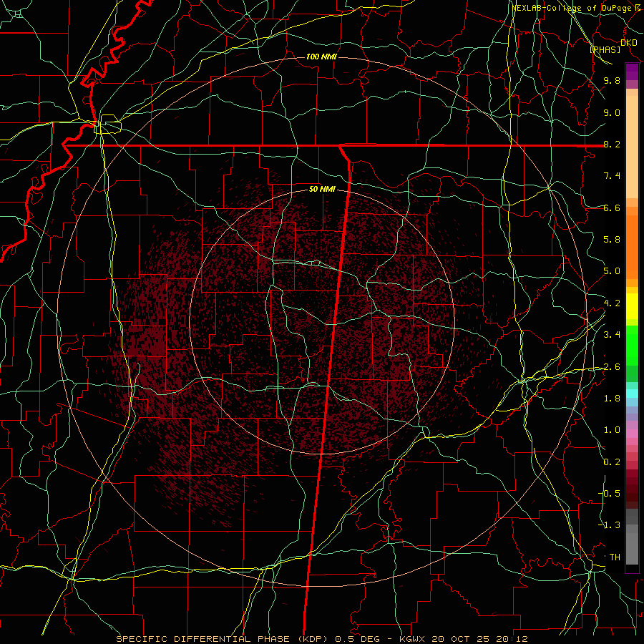Click the 7.4 value on the color scale
The image size is (644, 644).
612,176
